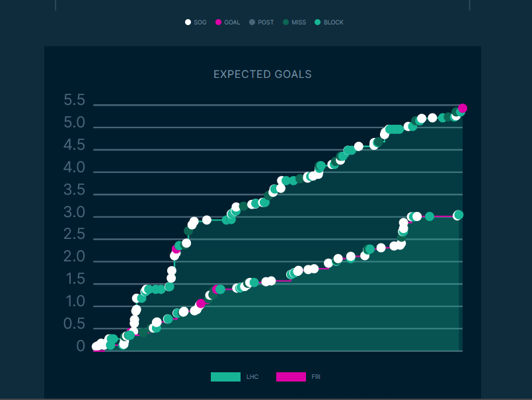This screenshot has height=400, width=532.
Task: Toggle the GOAL series via its label
Action: 232,22
